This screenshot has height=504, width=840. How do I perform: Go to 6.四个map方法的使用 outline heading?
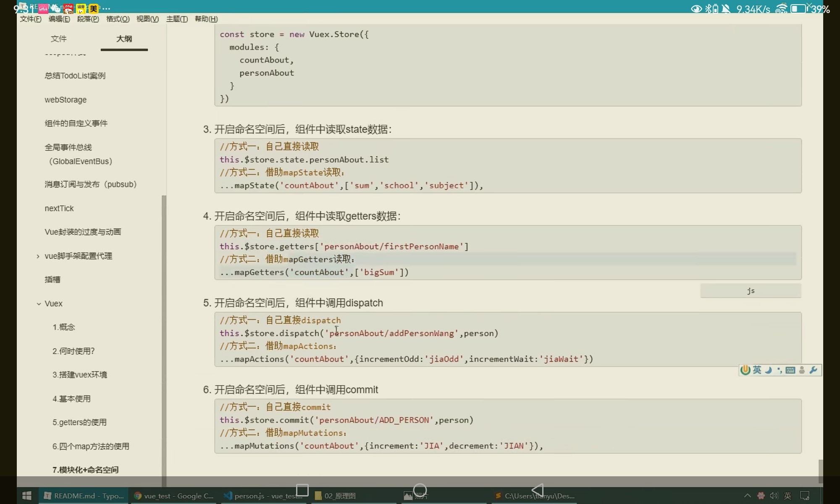[91, 446]
